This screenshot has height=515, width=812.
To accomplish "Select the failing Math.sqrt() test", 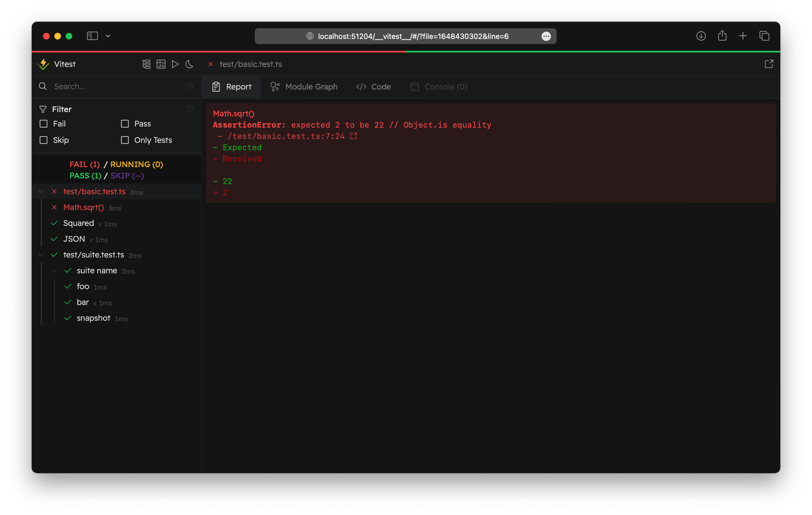I will point(83,207).
